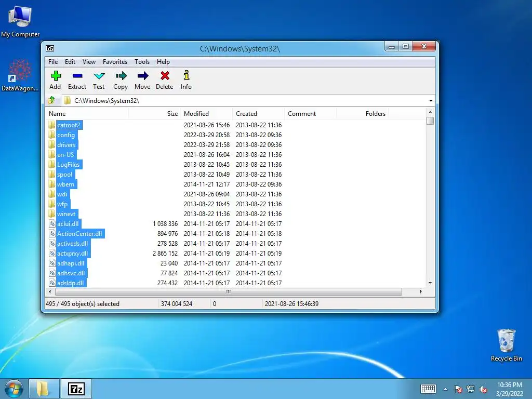The image size is (532, 399).
Task: Expand the address path dropdown
Action: tap(431, 100)
